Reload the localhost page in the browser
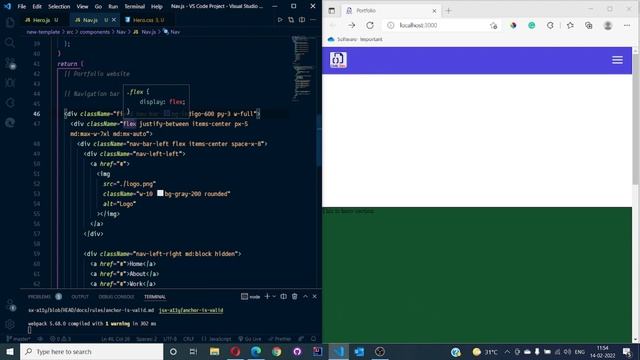 (370, 25)
